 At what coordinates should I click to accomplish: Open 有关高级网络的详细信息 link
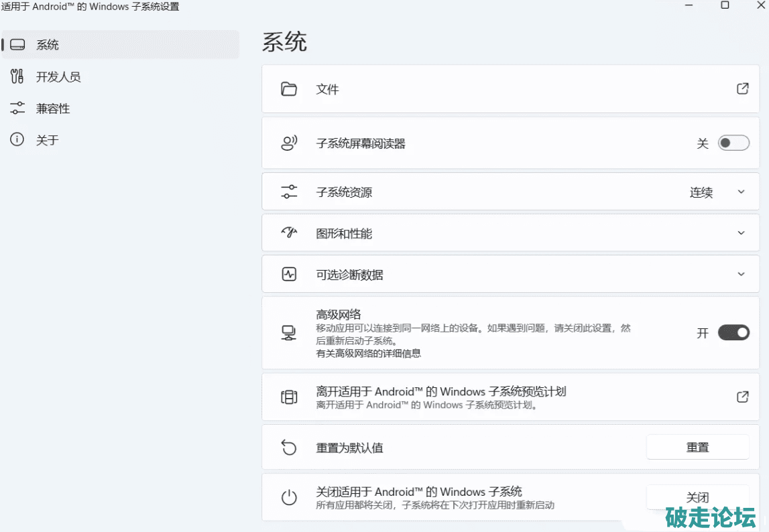[x=368, y=353]
